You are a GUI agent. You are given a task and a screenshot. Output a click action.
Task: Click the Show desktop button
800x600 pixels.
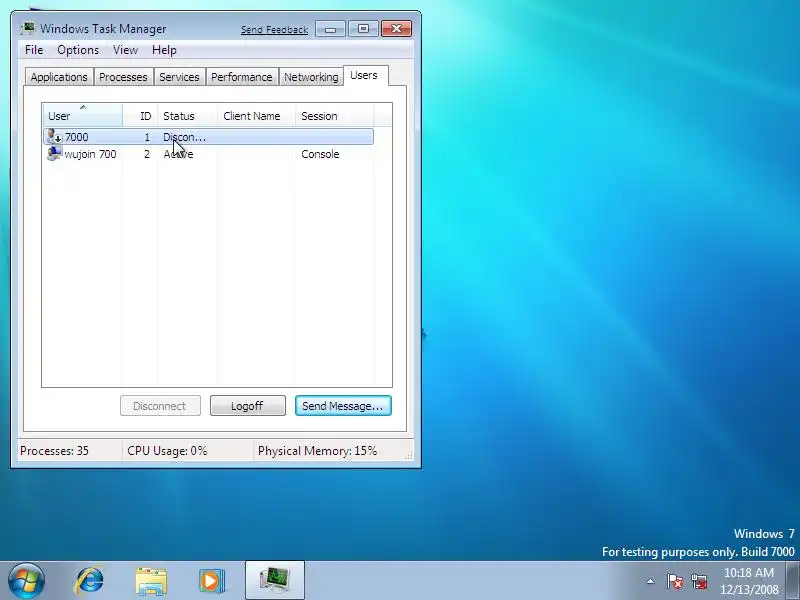tap(793, 581)
